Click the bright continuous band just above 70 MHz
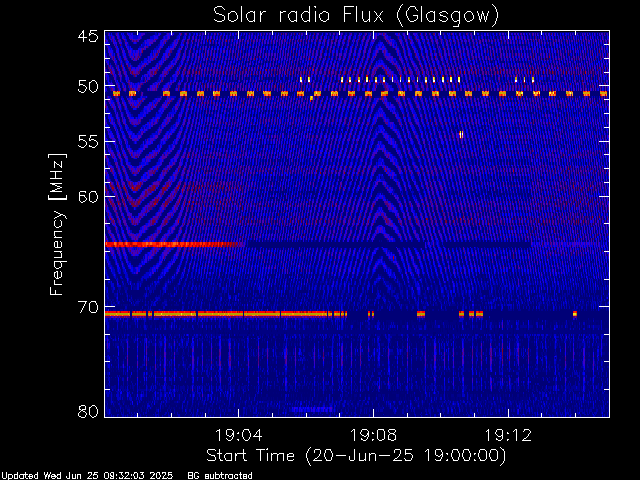640x480 pixels. pos(226,314)
